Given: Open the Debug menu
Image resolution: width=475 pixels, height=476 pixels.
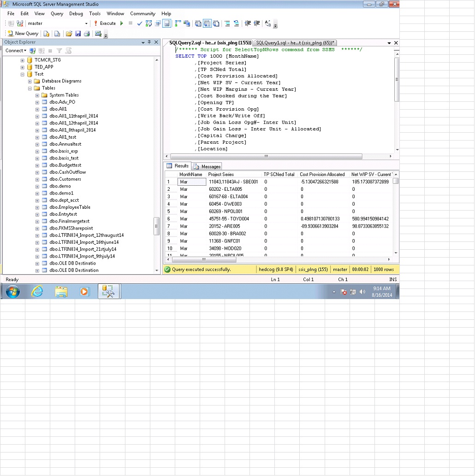Looking at the screenshot, I should [76, 14].
